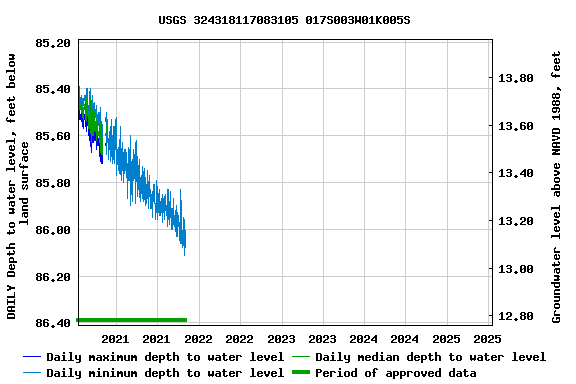Select the right axis value 13.60
The height and width of the screenshot is (384, 576).
coord(515,126)
